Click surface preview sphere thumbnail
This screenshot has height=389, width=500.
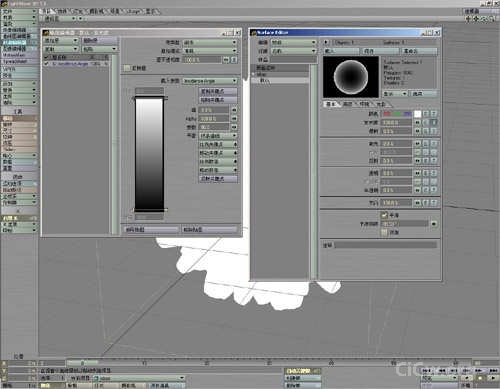[x=351, y=77]
